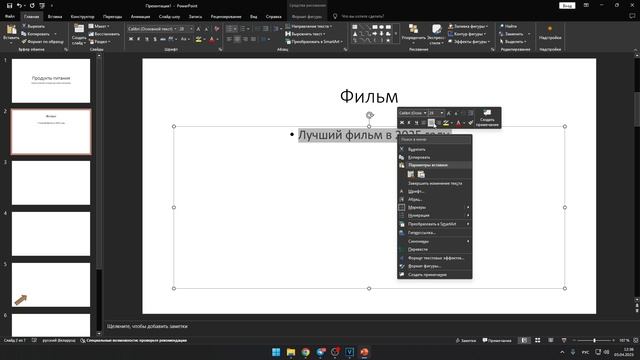The width and height of the screenshot is (640, 360).
Task: Click the text highlight color button in ribbon
Action: coord(198,40)
